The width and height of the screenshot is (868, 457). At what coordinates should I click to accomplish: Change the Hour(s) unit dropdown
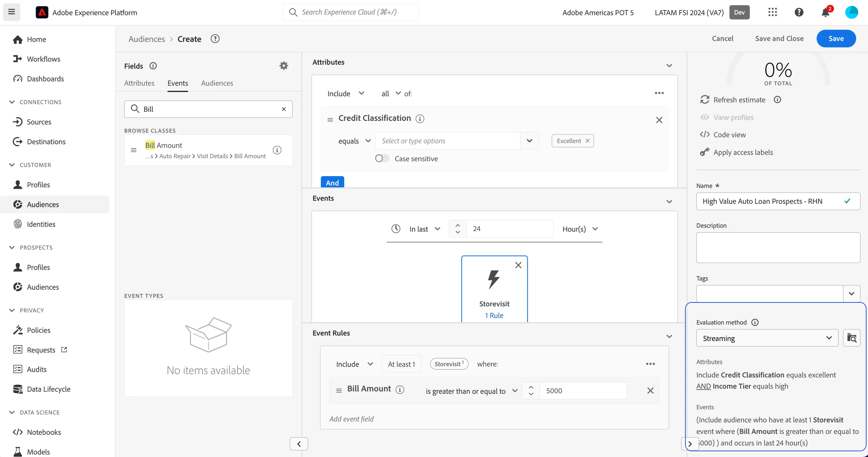pyautogui.click(x=580, y=229)
